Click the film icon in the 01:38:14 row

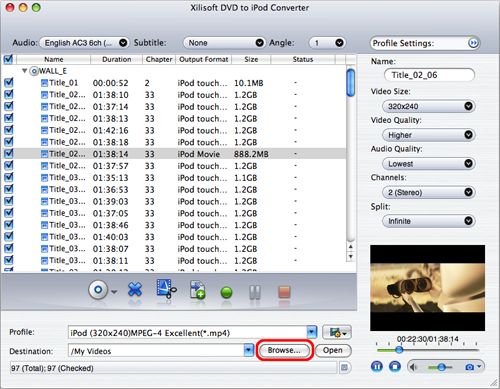pos(44,154)
